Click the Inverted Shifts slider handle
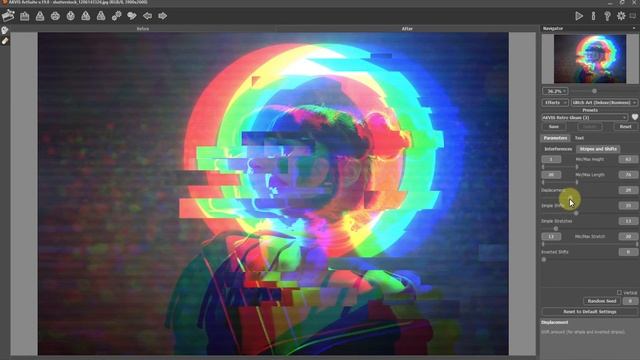 click(544, 259)
